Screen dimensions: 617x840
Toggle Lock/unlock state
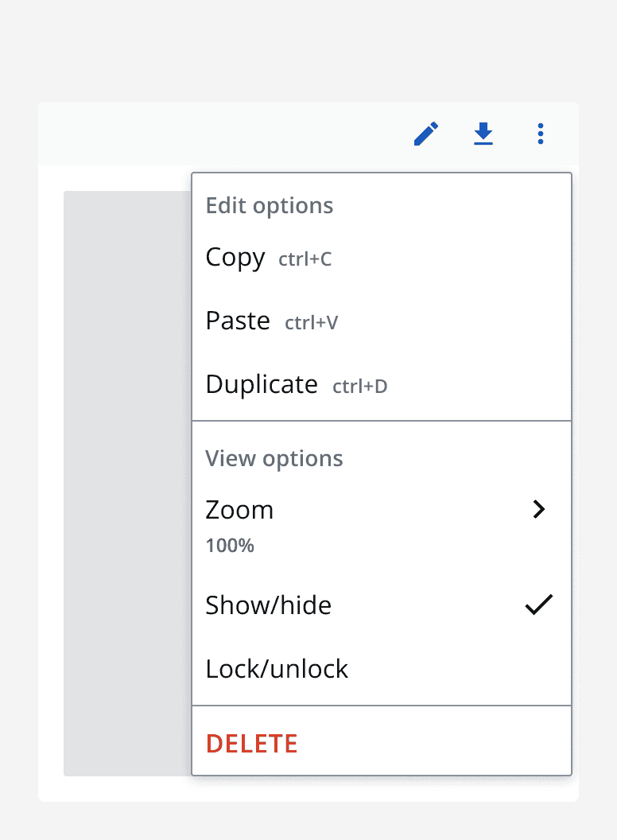click(277, 668)
